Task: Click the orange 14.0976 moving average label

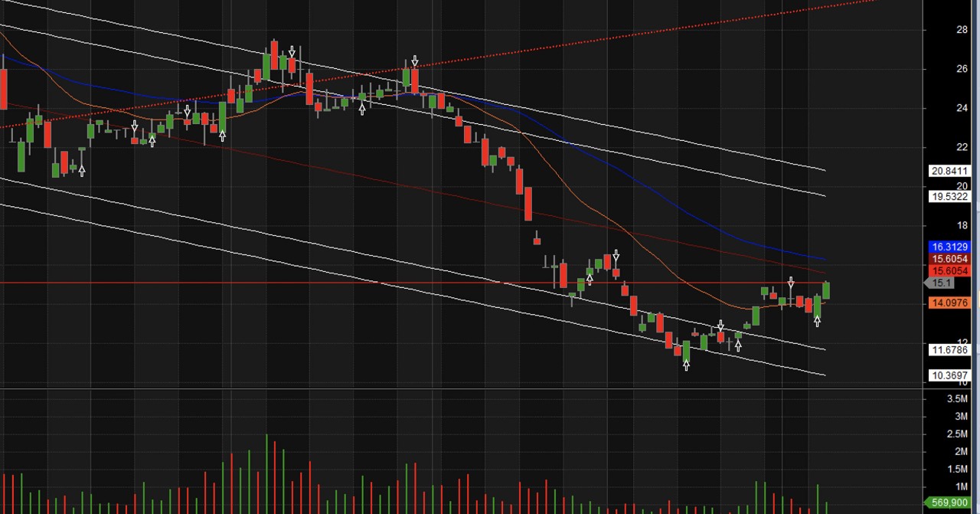Action: [x=949, y=303]
